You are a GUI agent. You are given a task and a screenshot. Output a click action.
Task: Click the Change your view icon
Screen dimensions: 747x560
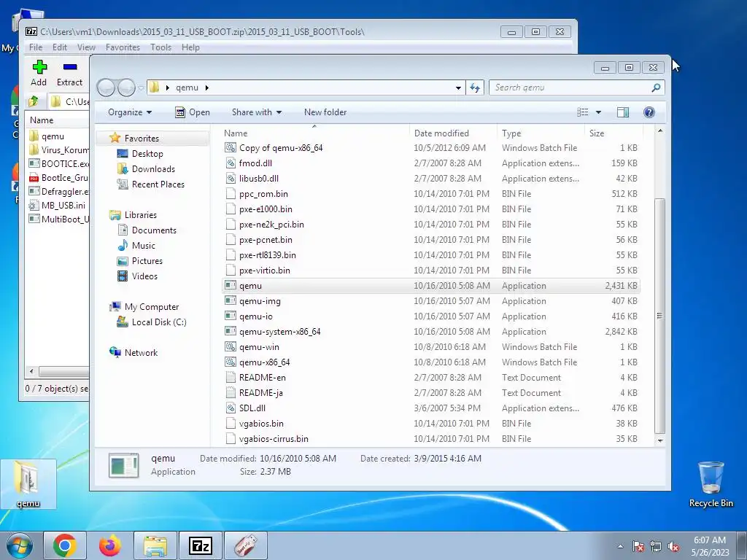tap(582, 112)
